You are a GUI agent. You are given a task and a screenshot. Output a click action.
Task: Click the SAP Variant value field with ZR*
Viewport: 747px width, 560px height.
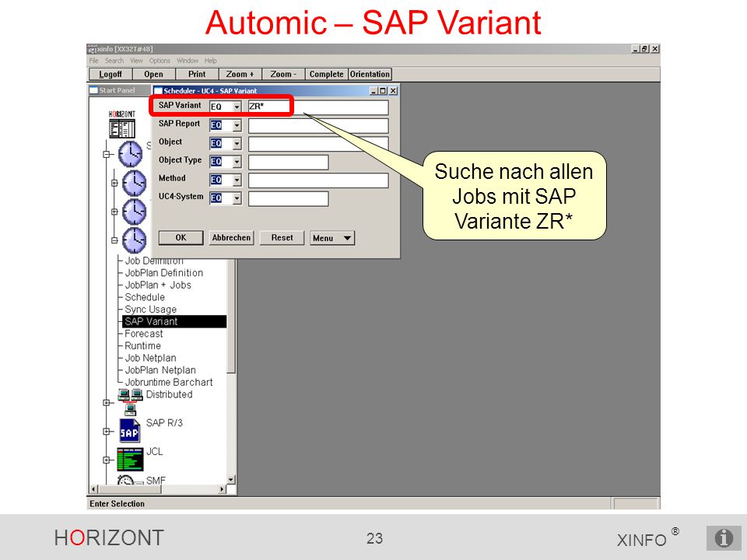pos(318,107)
